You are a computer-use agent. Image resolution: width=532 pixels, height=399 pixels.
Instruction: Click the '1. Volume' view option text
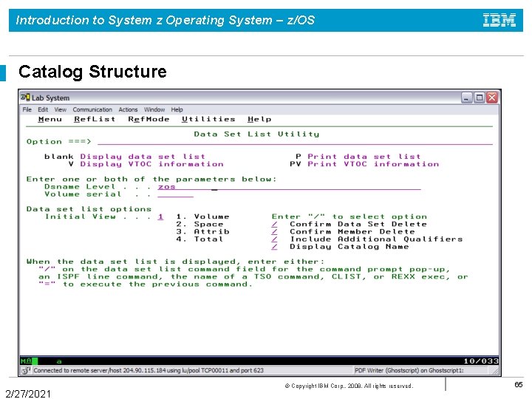tap(203, 216)
